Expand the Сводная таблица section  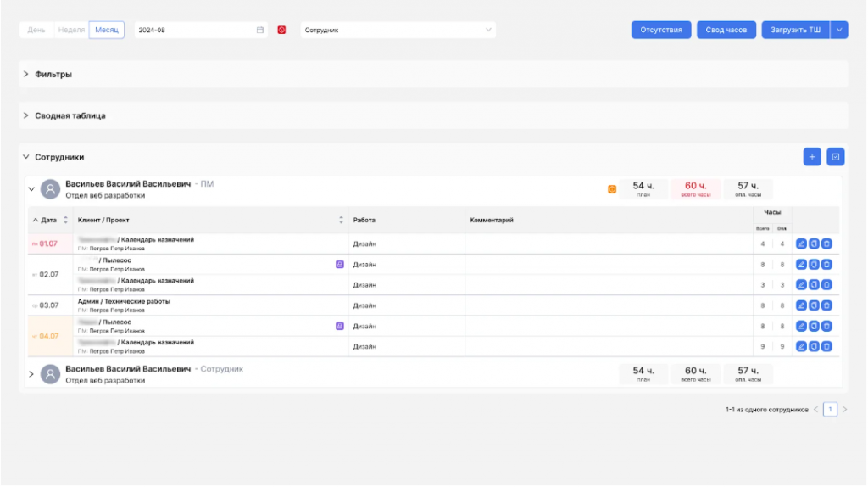[70, 115]
